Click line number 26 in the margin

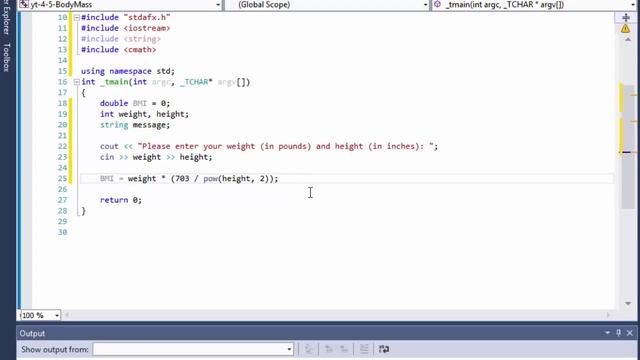click(62, 189)
